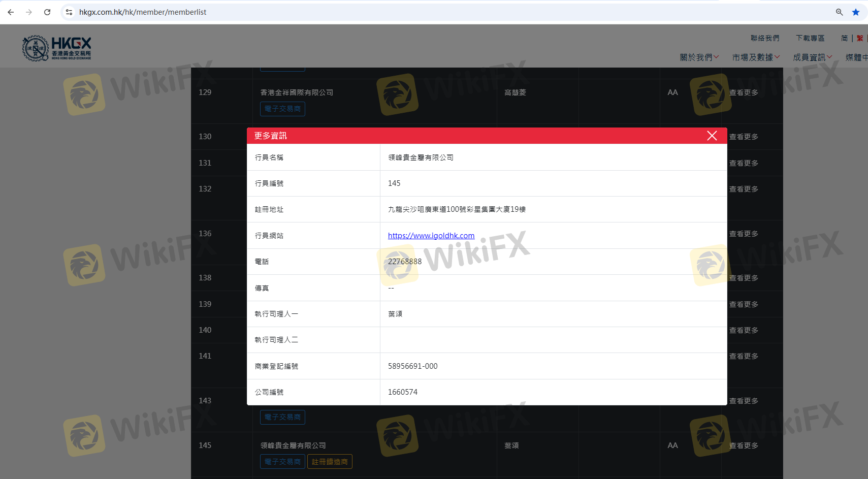Open the igoldhk.com member website link
The image size is (868, 479).
coord(431,236)
